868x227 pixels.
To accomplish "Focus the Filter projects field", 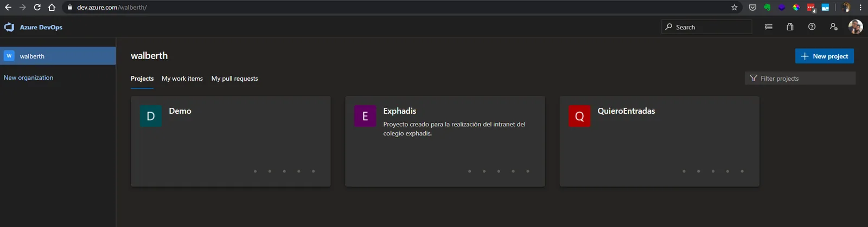I will [800, 78].
